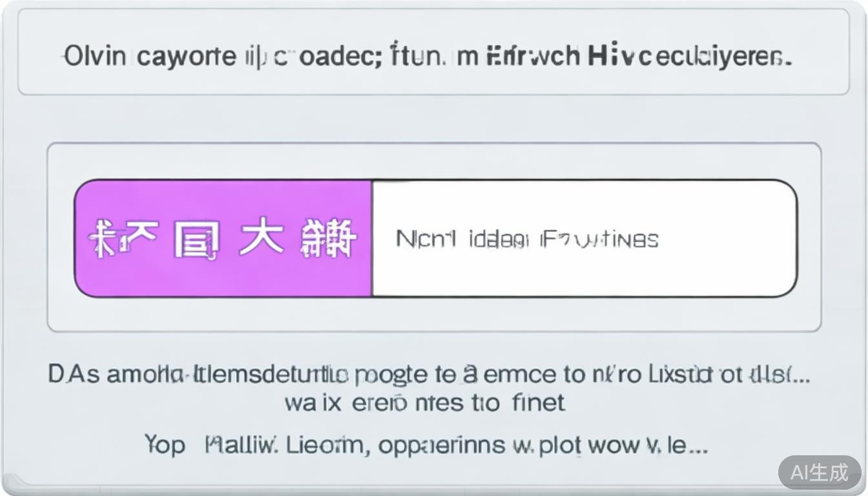The height and width of the screenshot is (496, 868).
Task: Click the white 'Nicn1 iddeei Fzyutines' input field
Action: pyautogui.click(x=583, y=238)
